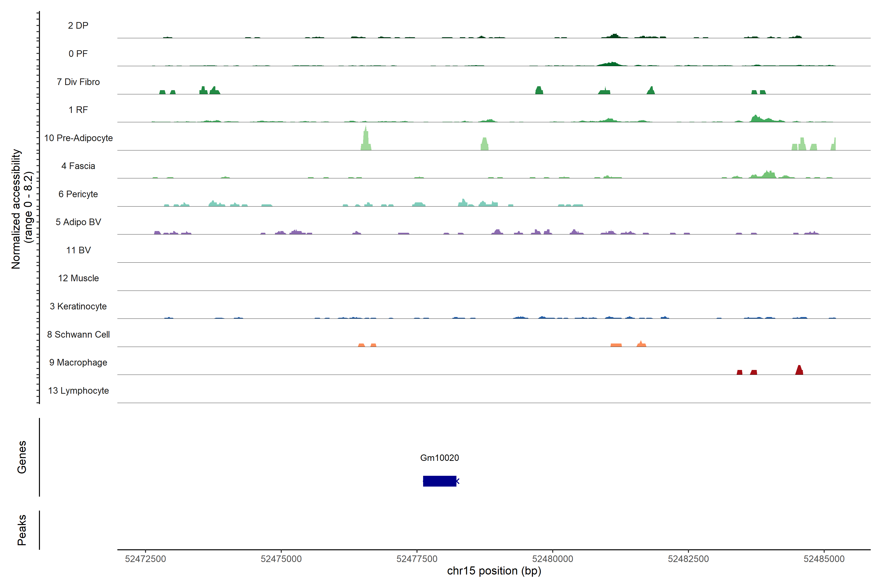Viewport: 882px width, 588px height.
Task: Click the 6 Pericyte track label
Action: 78,194
